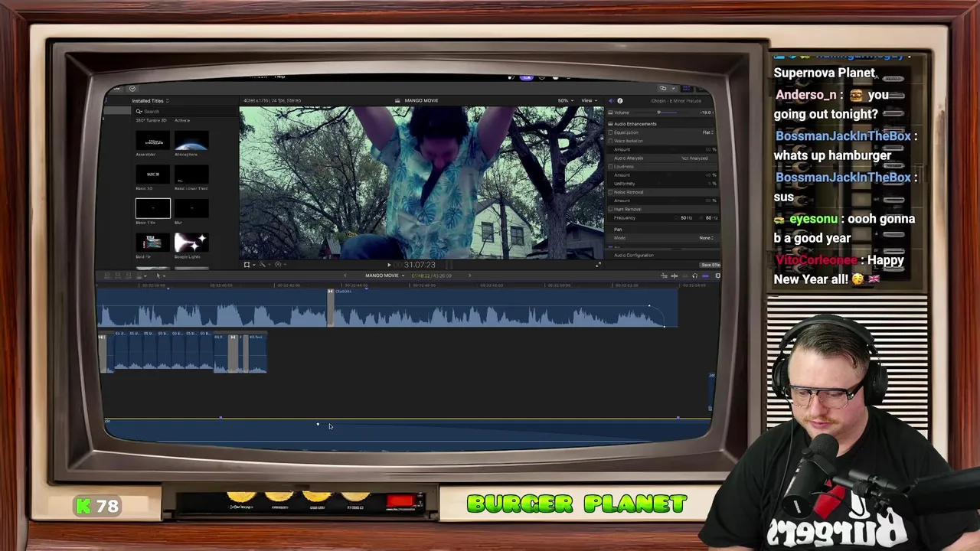This screenshot has height=551, width=980.
Task: Open the Equalization Flat preset dropdown
Action: click(x=708, y=132)
